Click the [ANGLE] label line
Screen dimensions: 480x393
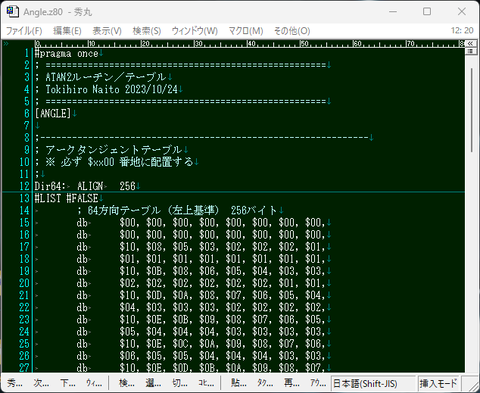click(53, 114)
